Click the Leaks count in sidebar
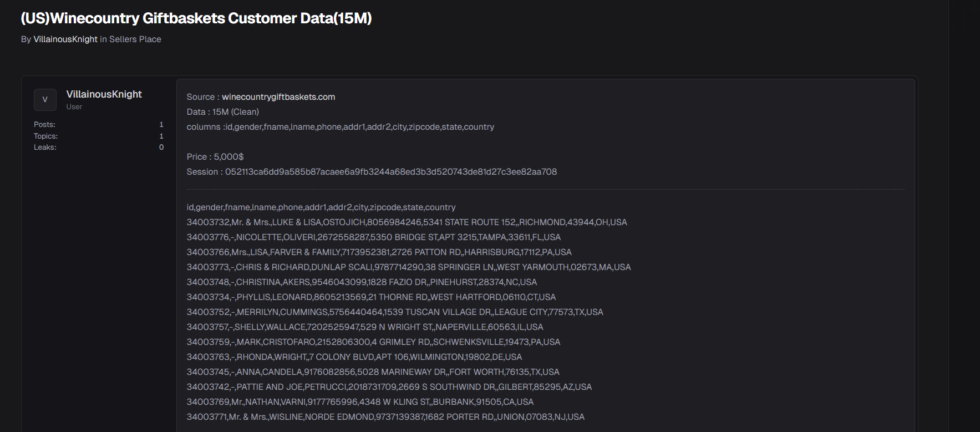Viewport: 980px width, 432px height. click(161, 148)
